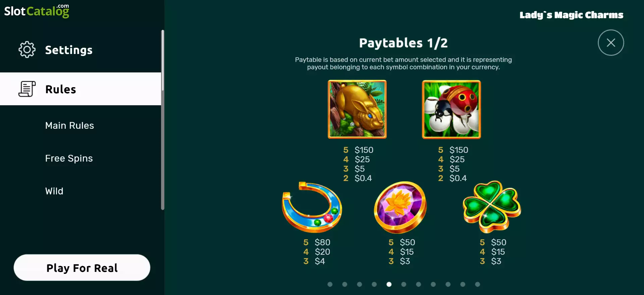Open the Wild rules section
Screen dimensions: 644x295
54,191
